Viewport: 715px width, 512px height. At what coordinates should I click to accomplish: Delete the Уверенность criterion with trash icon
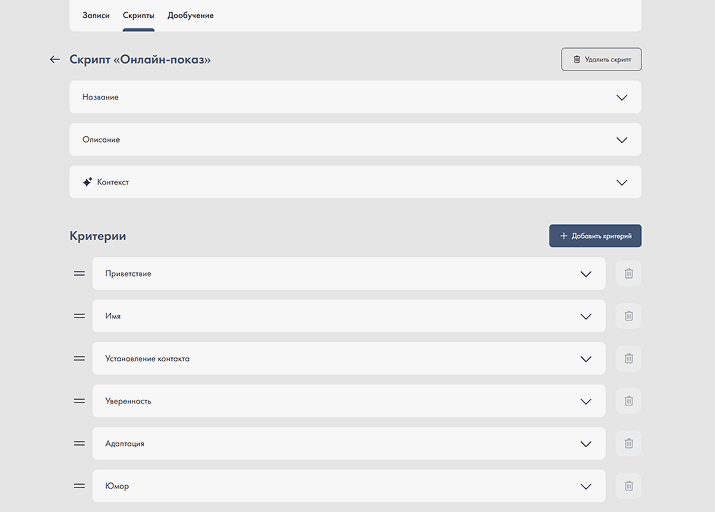(628, 401)
